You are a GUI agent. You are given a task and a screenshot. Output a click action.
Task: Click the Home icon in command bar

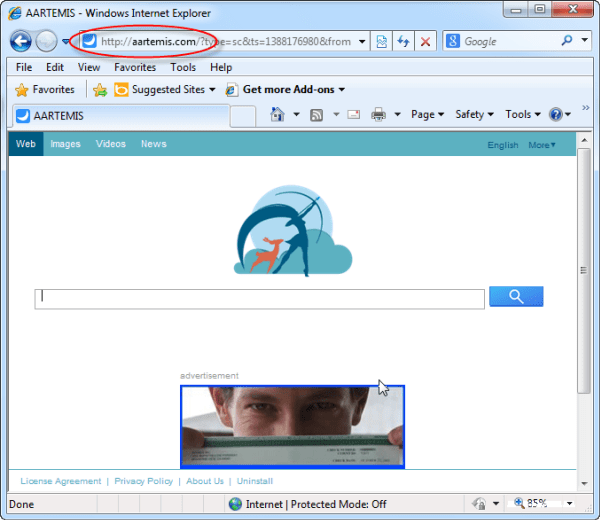(277, 114)
